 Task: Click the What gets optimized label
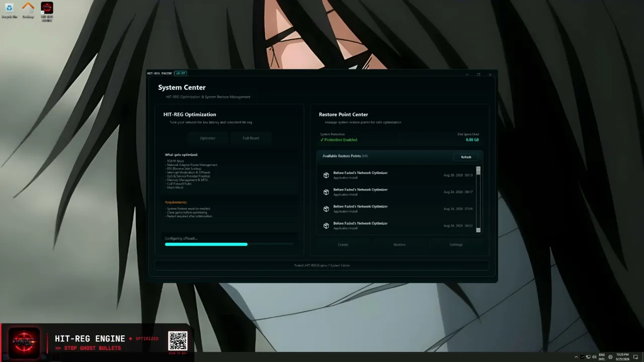[x=181, y=155]
